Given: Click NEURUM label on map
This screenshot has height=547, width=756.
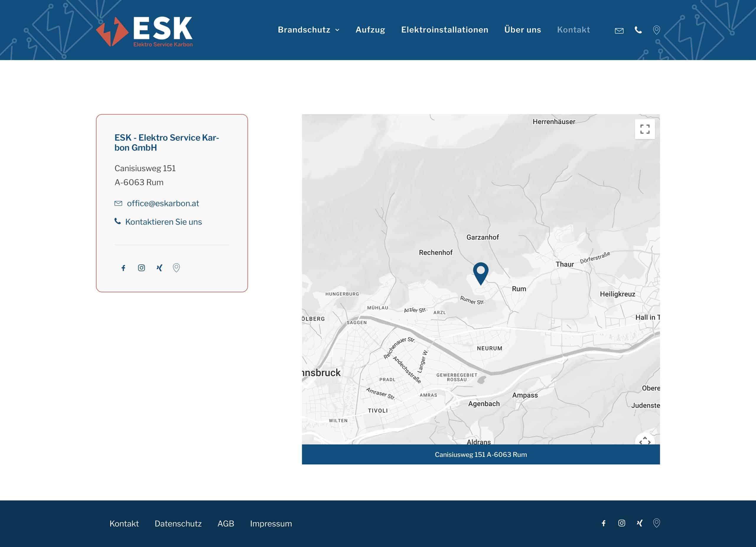Looking at the screenshot, I should tap(489, 348).
